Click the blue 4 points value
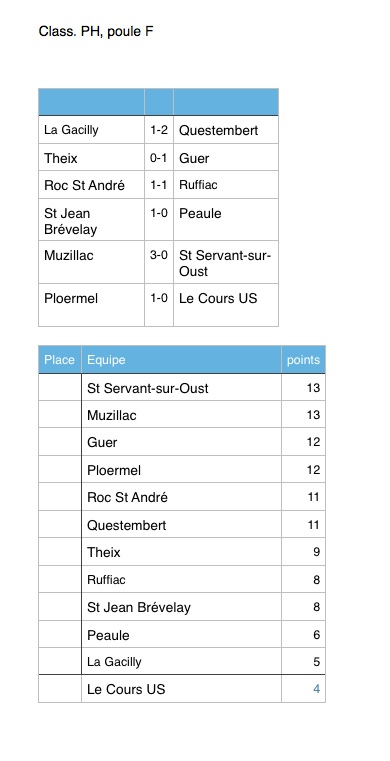The height and width of the screenshot is (761, 390). click(x=316, y=689)
